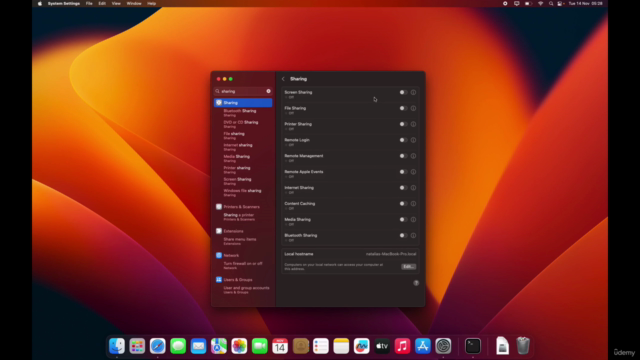
Task: Launch Safari from the Dock
Action: [x=158, y=346]
